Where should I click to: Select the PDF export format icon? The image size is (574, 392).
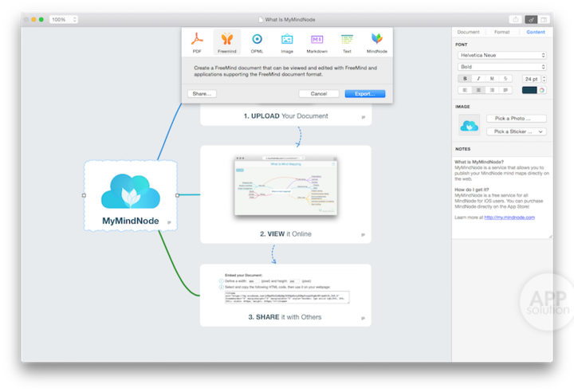(x=197, y=41)
